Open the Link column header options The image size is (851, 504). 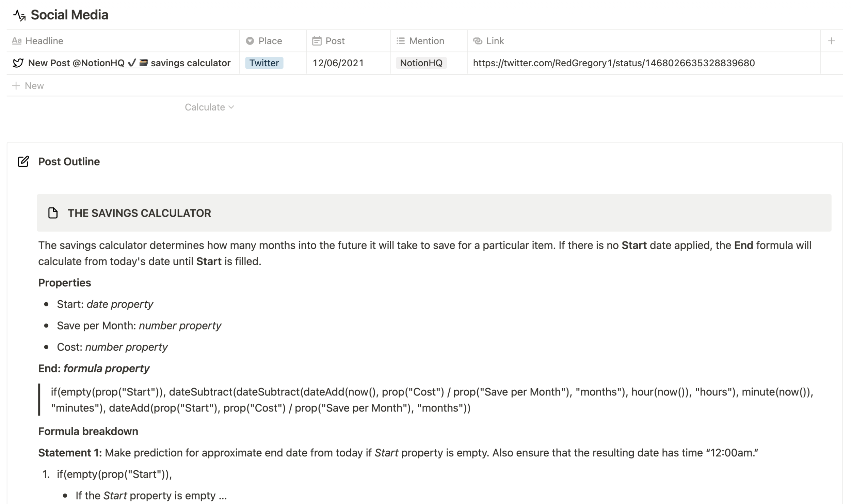(495, 41)
